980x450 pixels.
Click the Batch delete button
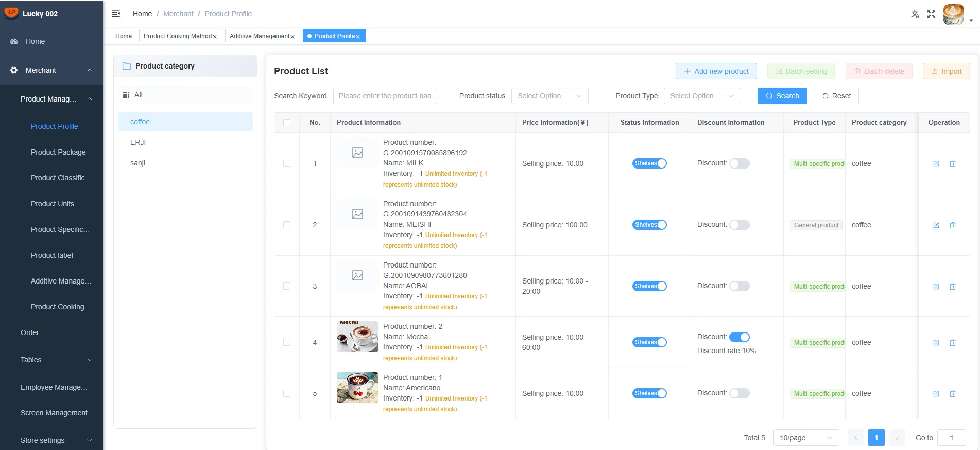879,71
